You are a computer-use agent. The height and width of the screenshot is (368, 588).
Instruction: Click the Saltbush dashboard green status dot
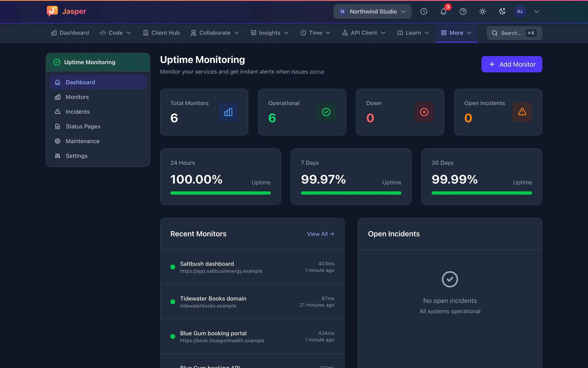[173, 267]
